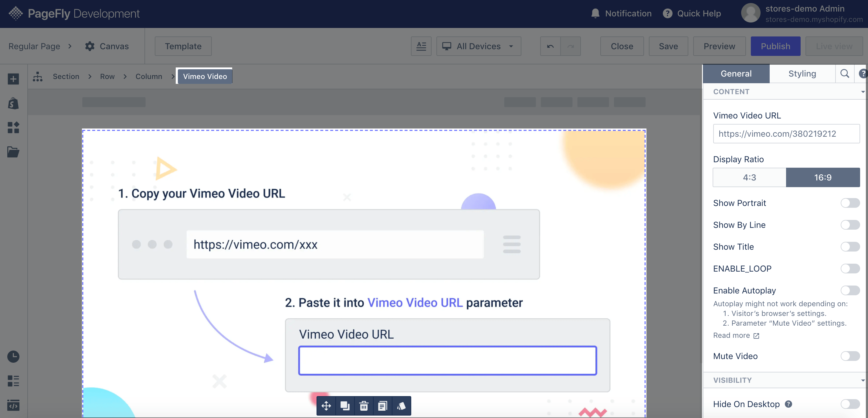Open the Notification bell
The height and width of the screenshot is (418, 868).
pos(595,13)
